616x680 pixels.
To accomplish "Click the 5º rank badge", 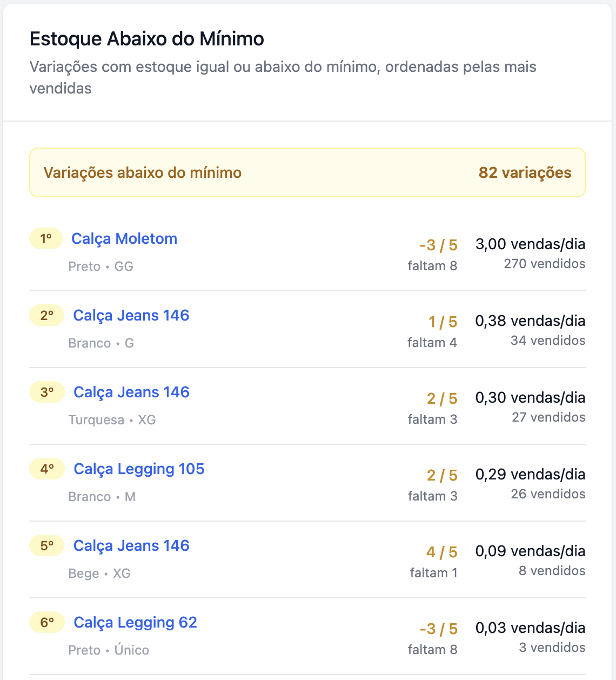I will [47, 546].
